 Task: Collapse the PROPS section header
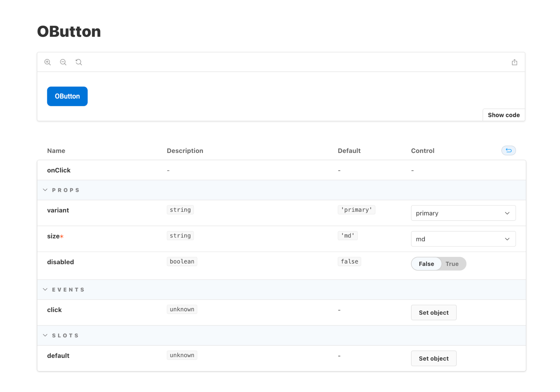tap(281, 190)
